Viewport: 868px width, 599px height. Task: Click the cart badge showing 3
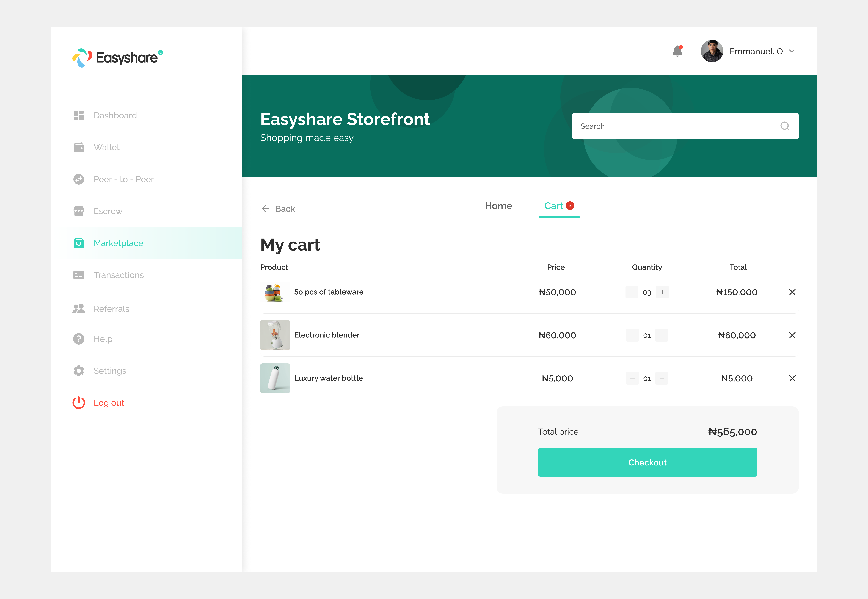(570, 206)
